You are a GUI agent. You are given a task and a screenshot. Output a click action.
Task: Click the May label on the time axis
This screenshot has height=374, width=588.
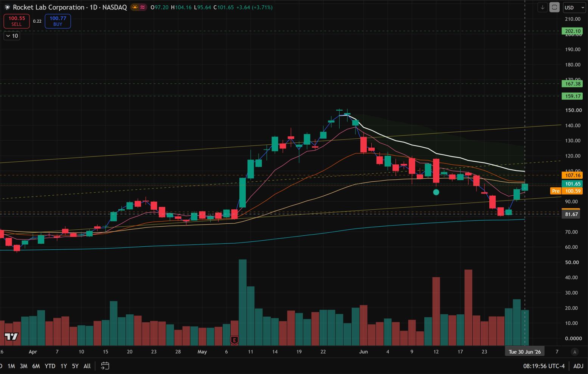coord(202,352)
